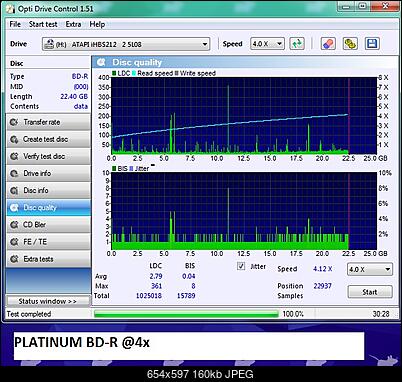Viewport: 402px width, 382px height.
Task: Click the BIS average value 0.04
Action: pyautogui.click(x=189, y=276)
